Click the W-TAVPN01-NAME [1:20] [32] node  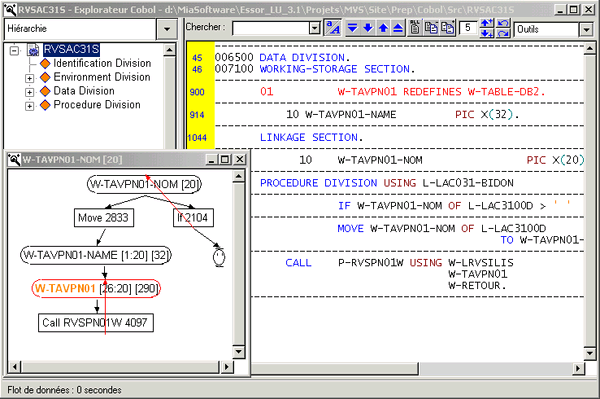(96, 255)
